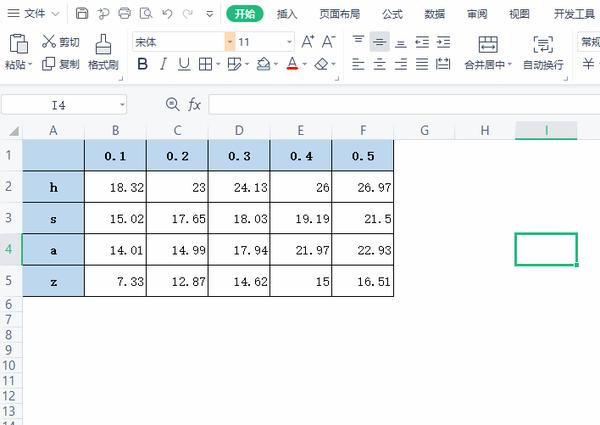Open the font name dropdown arrow

(230, 42)
